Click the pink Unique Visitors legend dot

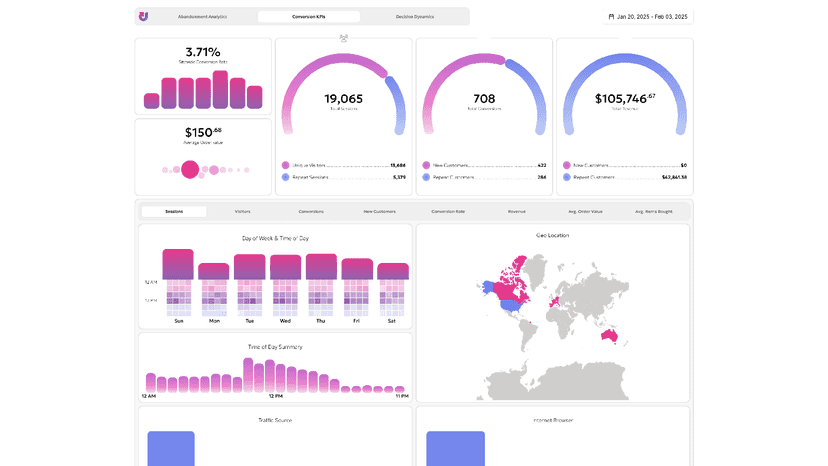[x=286, y=165]
